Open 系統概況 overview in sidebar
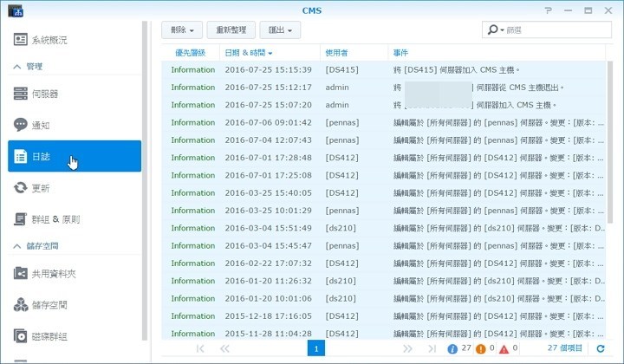The width and height of the screenshot is (624, 364). 75,40
